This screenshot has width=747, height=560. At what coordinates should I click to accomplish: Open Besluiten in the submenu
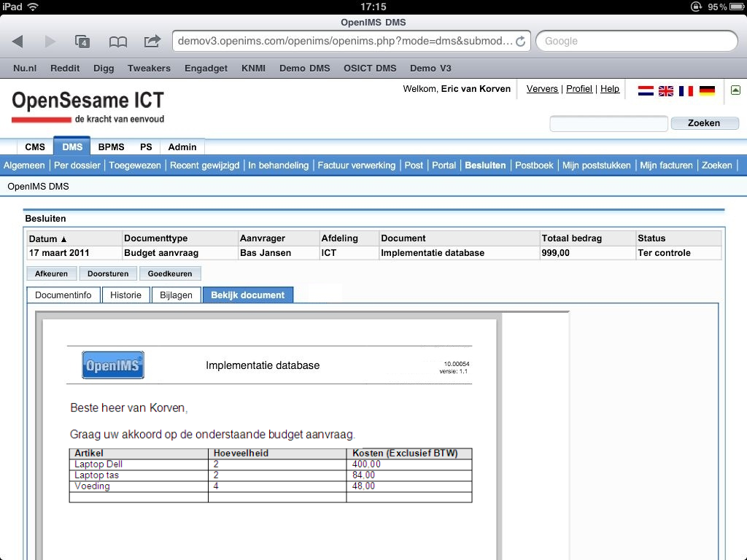click(x=485, y=166)
